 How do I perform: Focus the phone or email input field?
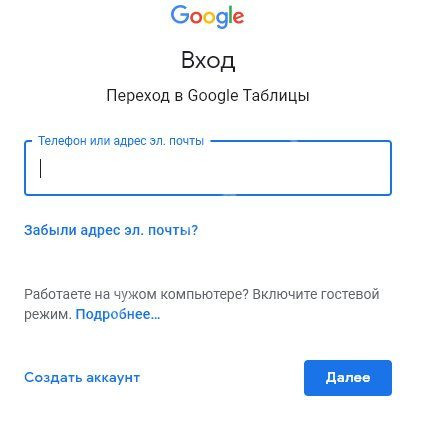coord(208,168)
